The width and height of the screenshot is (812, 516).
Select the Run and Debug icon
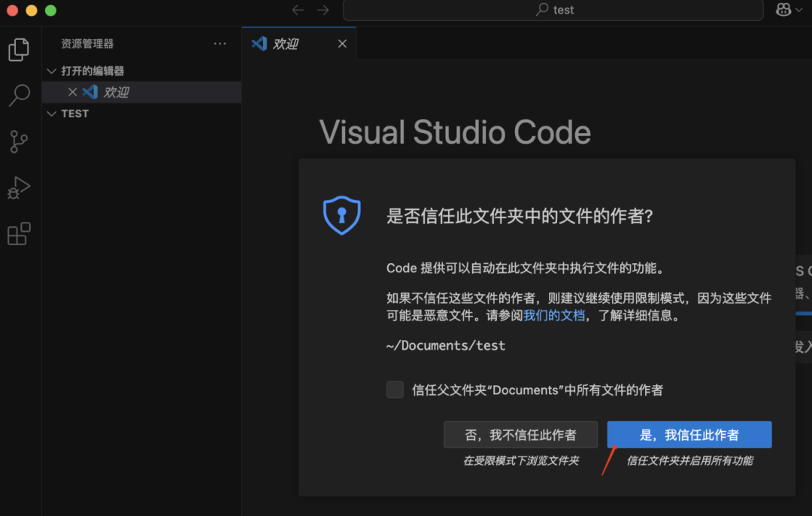coord(18,188)
